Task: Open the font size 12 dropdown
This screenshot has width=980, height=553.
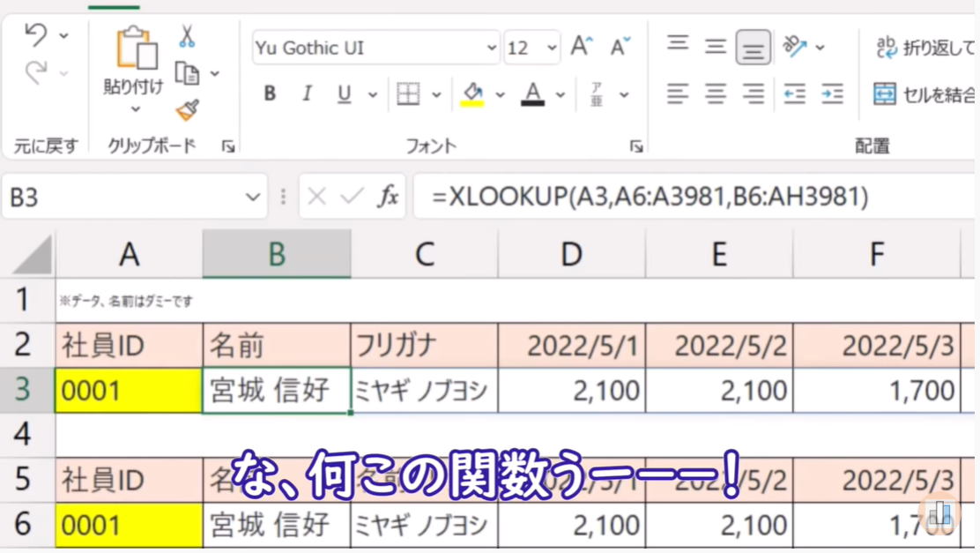Action: [552, 48]
